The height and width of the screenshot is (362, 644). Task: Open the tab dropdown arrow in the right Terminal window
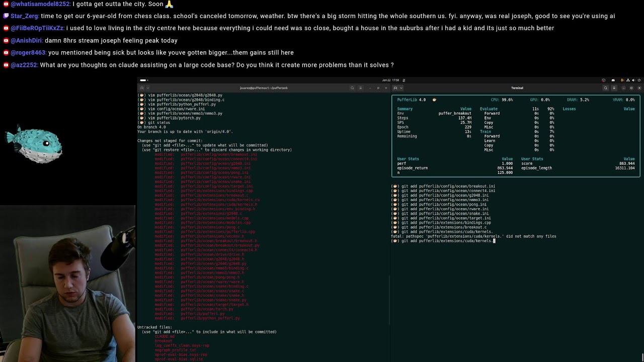(401, 88)
